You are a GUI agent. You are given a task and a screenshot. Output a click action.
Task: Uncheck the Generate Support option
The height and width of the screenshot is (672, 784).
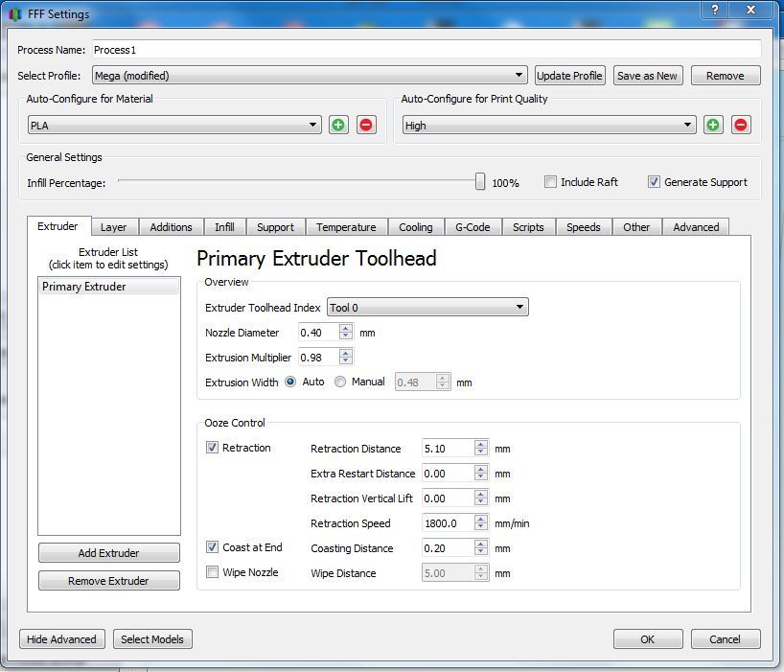(654, 182)
